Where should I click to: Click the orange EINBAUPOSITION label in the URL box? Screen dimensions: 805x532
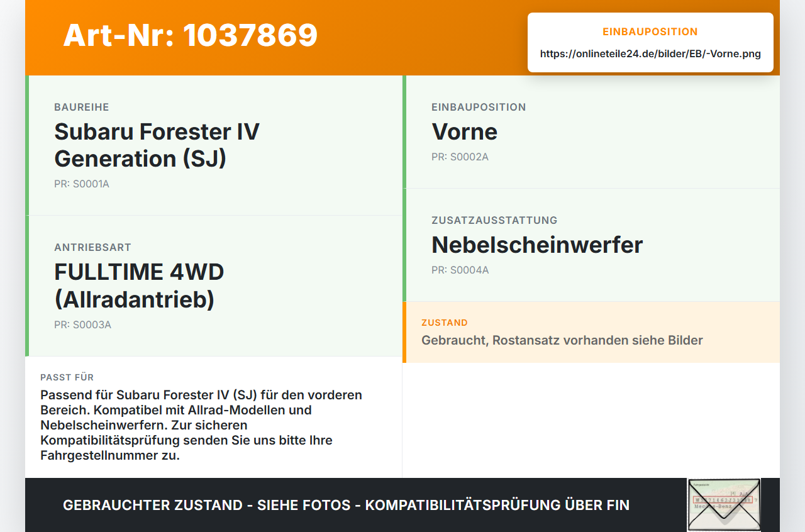pyautogui.click(x=650, y=32)
